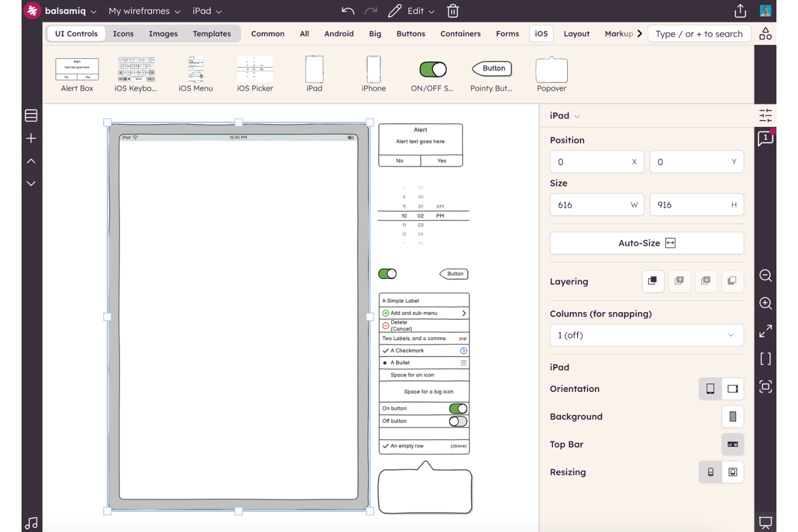Open the Background color picker

coord(732,417)
